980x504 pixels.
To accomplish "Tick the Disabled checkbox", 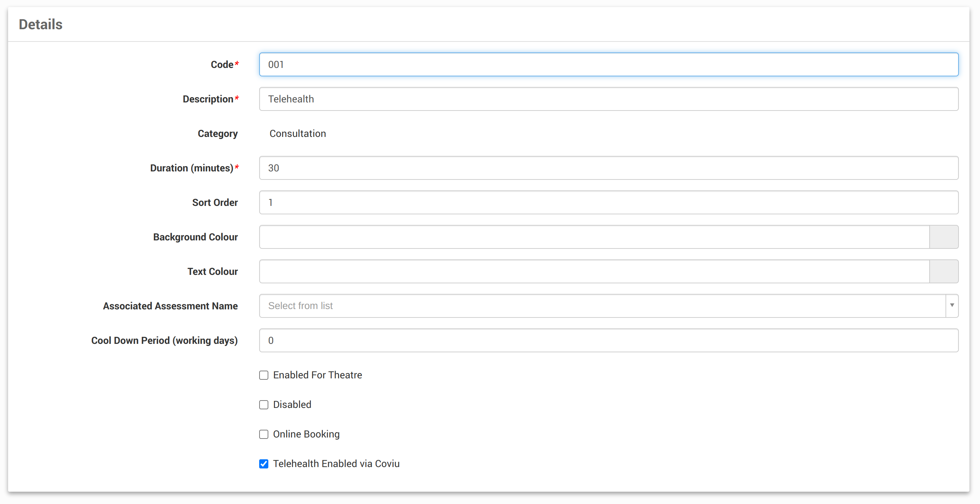I will pos(264,405).
